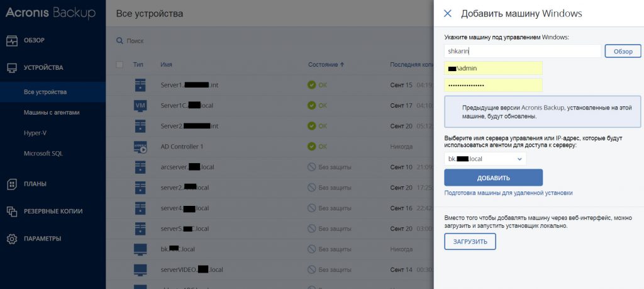Select the AD Controller 1 row name
Viewport: 644px width, 289px height.
(182, 147)
